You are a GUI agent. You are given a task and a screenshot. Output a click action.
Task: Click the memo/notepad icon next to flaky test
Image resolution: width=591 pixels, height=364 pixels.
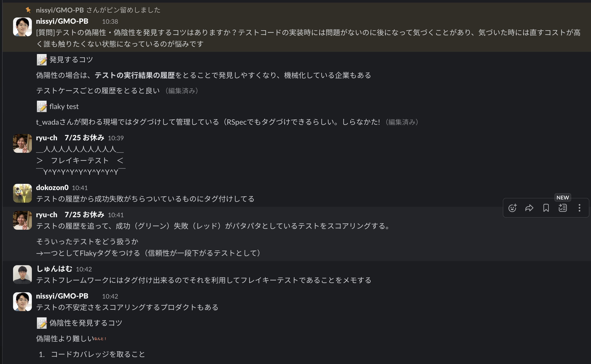[40, 106]
